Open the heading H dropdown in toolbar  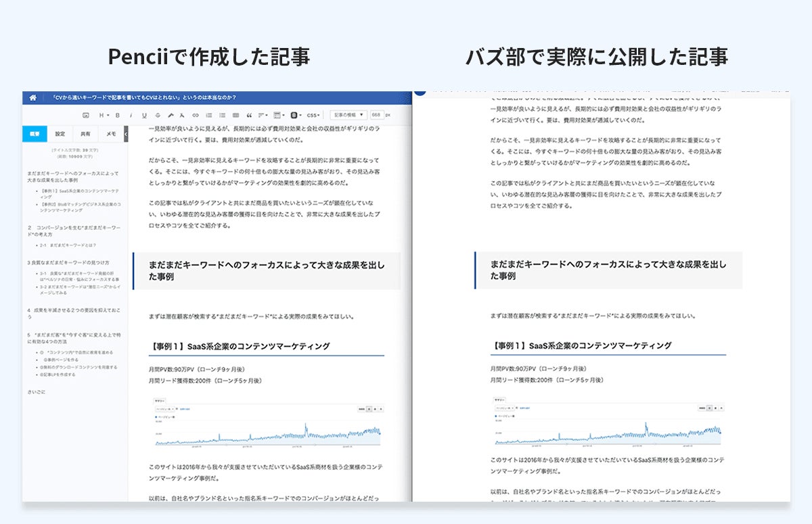[104, 116]
